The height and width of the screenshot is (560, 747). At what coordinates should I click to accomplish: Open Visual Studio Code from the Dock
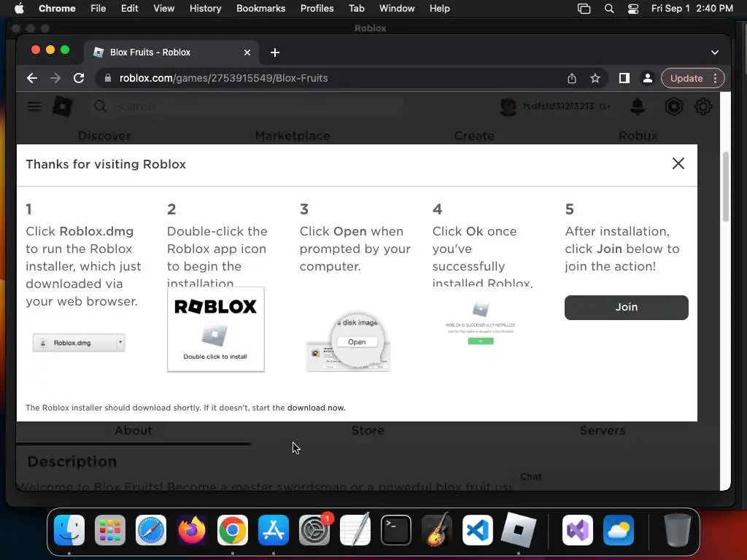[478, 530]
